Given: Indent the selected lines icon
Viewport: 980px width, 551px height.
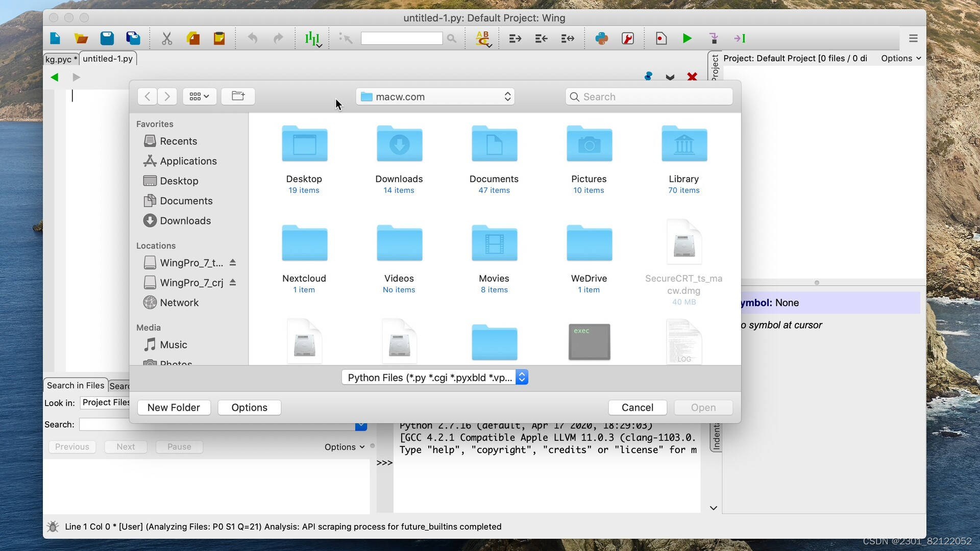Looking at the screenshot, I should (x=515, y=38).
